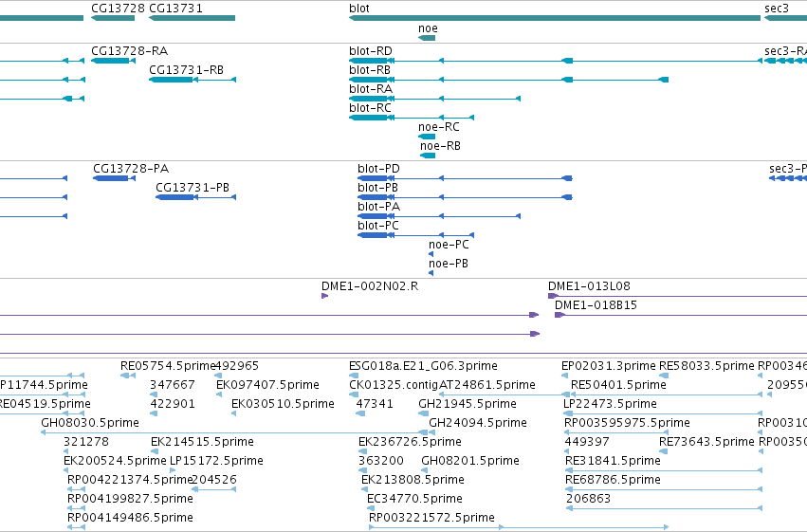Select the CG13728-PA protein feature
The height and width of the screenshot is (532, 807).
pos(114,178)
